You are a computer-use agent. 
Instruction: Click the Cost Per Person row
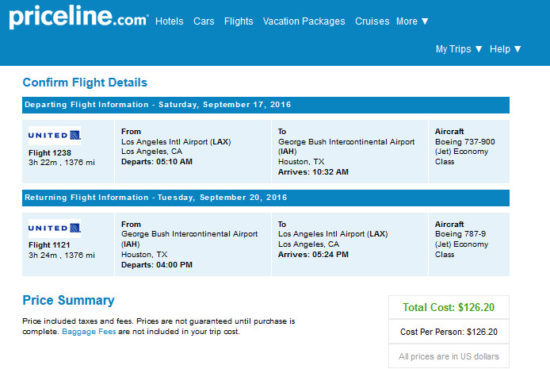pos(449,331)
